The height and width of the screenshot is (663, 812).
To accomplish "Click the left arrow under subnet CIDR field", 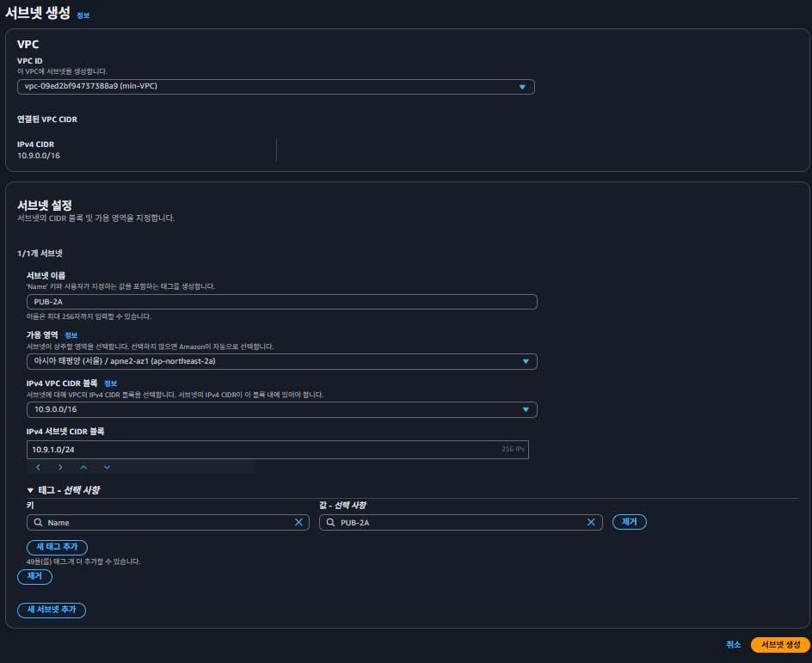I will click(x=39, y=467).
